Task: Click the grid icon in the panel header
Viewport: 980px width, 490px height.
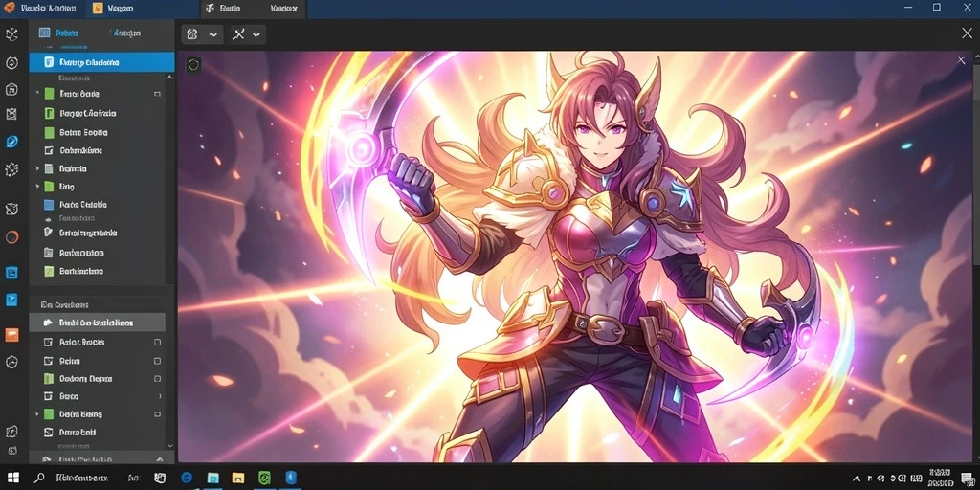Action: coord(44,33)
